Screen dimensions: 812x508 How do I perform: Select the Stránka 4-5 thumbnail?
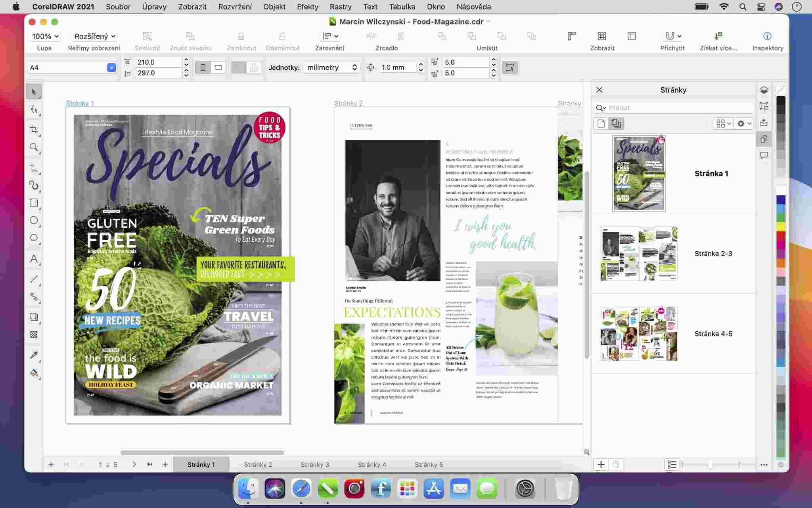(639, 334)
